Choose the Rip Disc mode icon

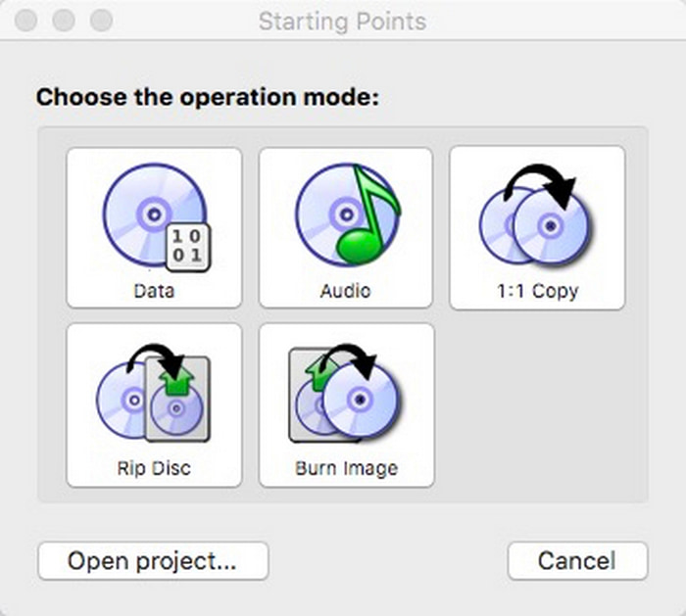pos(153,399)
